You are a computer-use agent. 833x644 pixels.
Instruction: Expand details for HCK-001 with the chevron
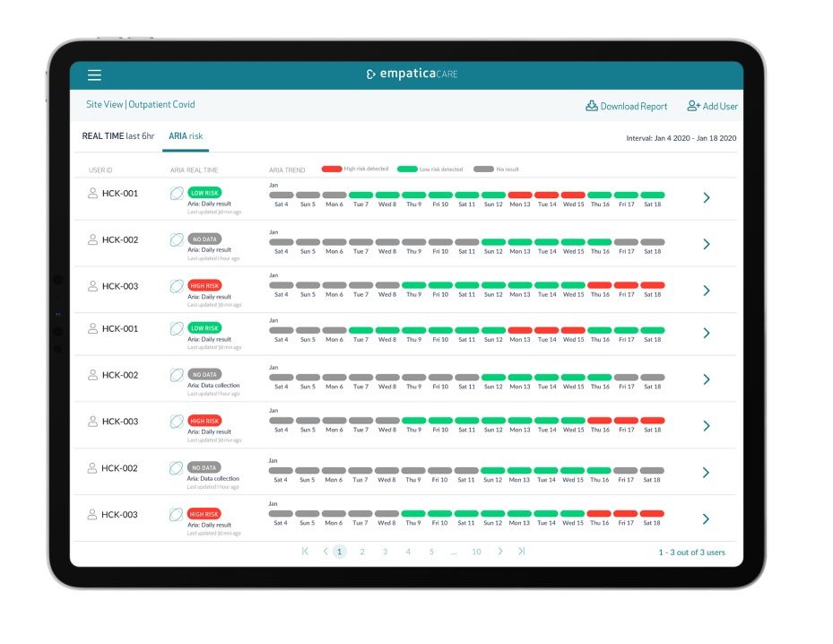coord(706,196)
